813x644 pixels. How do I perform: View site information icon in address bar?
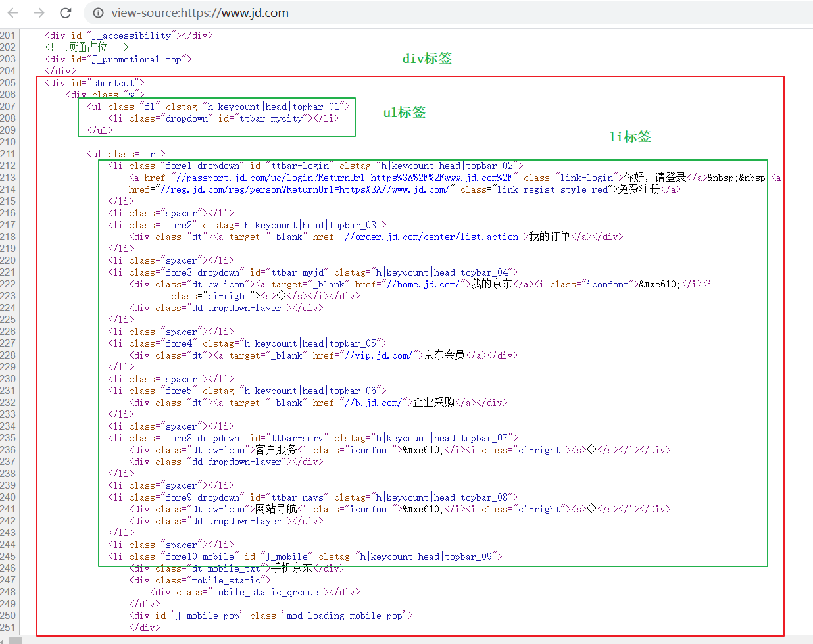tap(98, 12)
